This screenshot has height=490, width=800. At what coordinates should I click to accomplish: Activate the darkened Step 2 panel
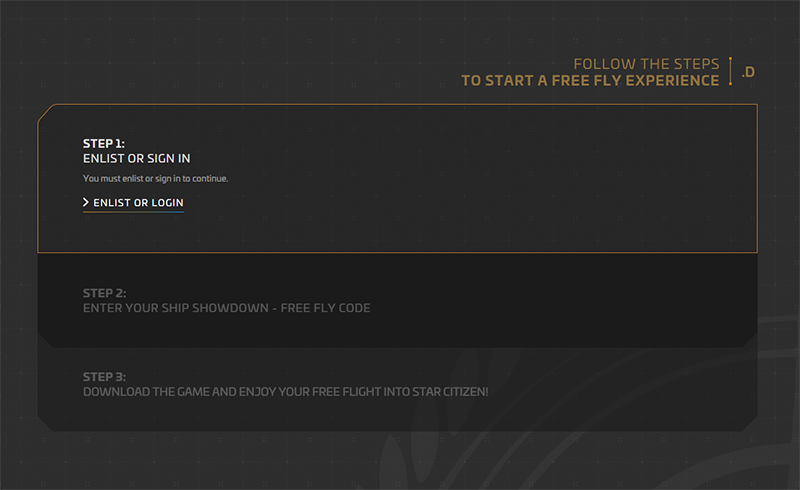click(397, 301)
